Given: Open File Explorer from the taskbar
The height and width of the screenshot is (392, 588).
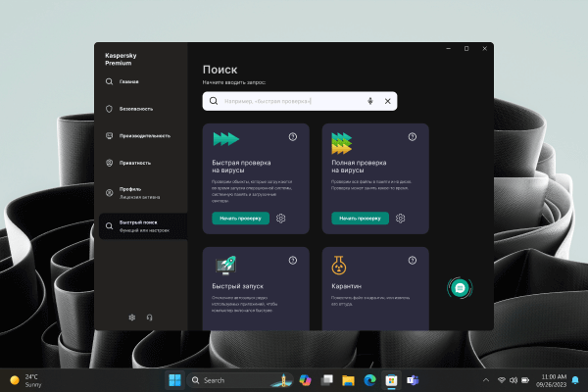Looking at the screenshot, I should pos(348,380).
